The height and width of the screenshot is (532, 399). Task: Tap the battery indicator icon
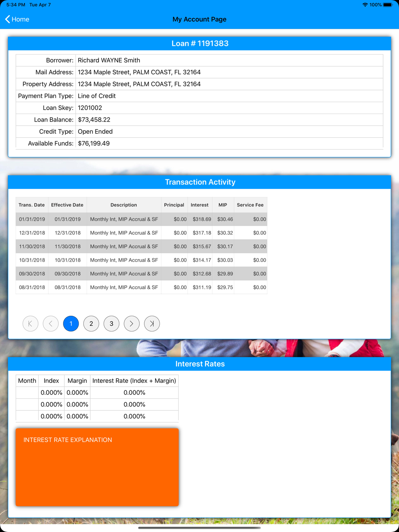point(388,5)
